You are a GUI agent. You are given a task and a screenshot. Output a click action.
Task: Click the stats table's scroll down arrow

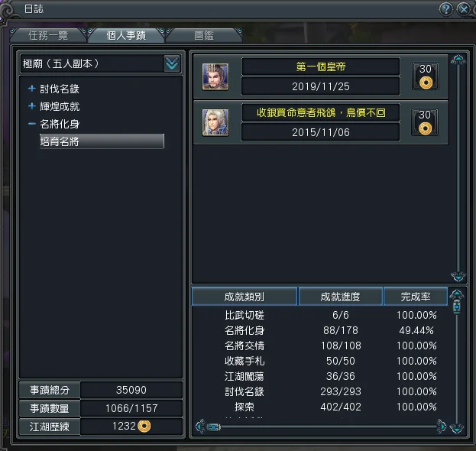[x=457, y=428]
